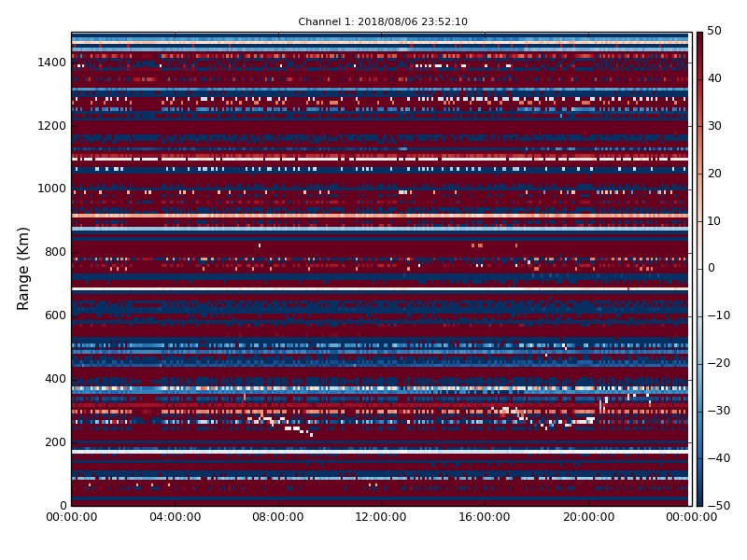Click the colorbar value 50 label

714,31
